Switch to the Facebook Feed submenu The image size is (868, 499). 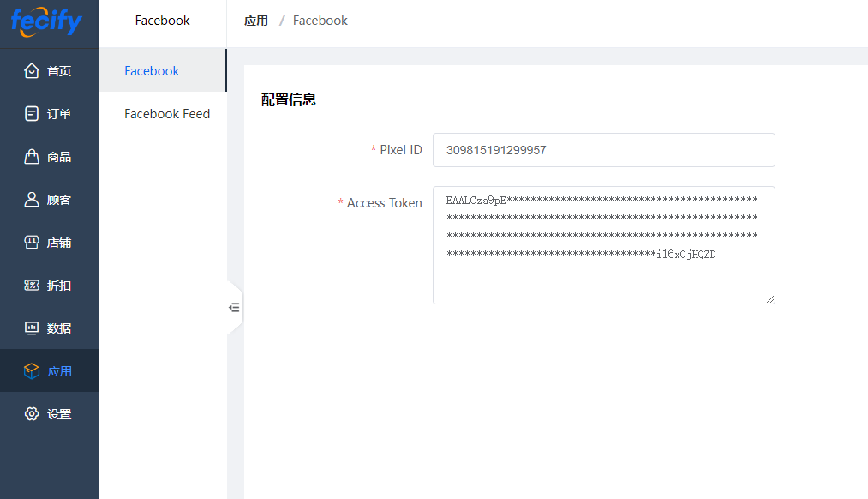tap(163, 113)
